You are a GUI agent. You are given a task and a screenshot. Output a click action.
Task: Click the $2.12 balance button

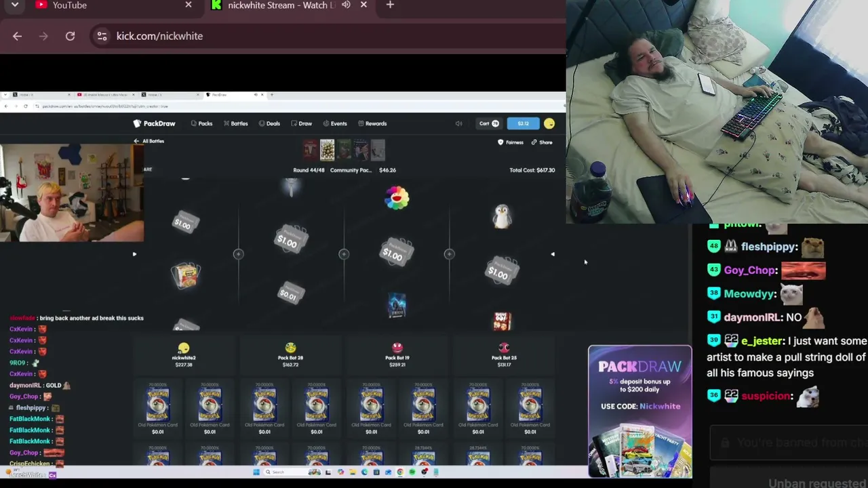pyautogui.click(x=524, y=123)
